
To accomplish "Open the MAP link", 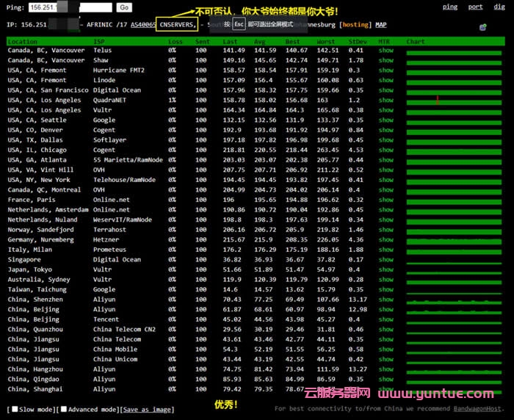I will (x=380, y=25).
